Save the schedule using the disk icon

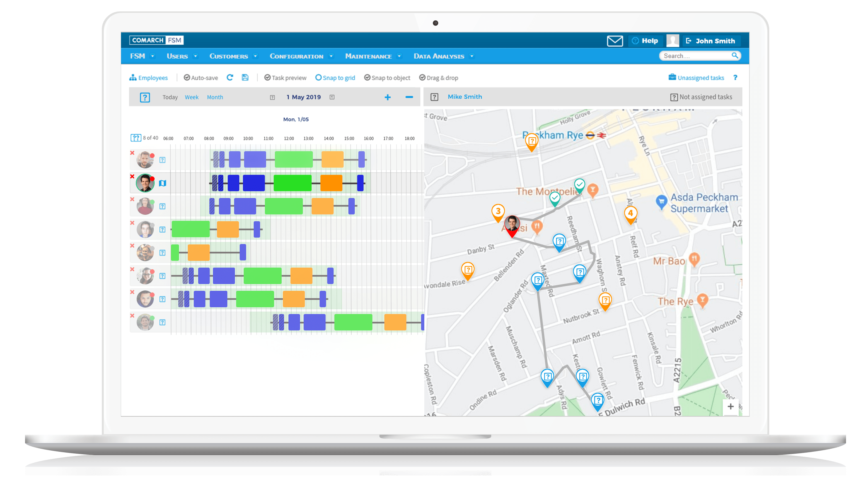click(245, 77)
